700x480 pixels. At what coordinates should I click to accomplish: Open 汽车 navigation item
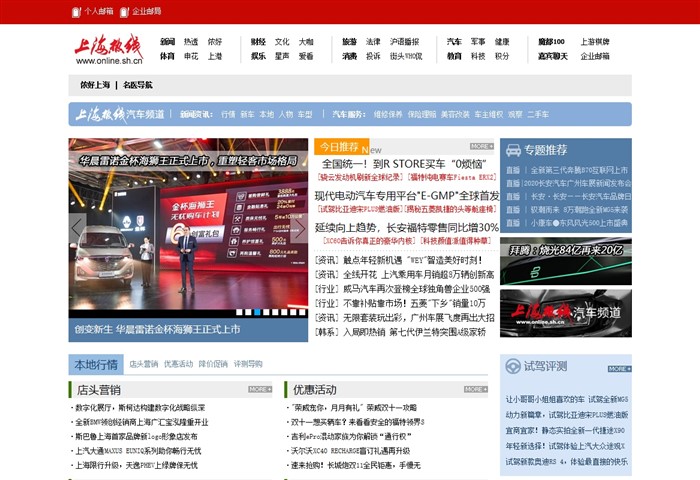(454, 42)
